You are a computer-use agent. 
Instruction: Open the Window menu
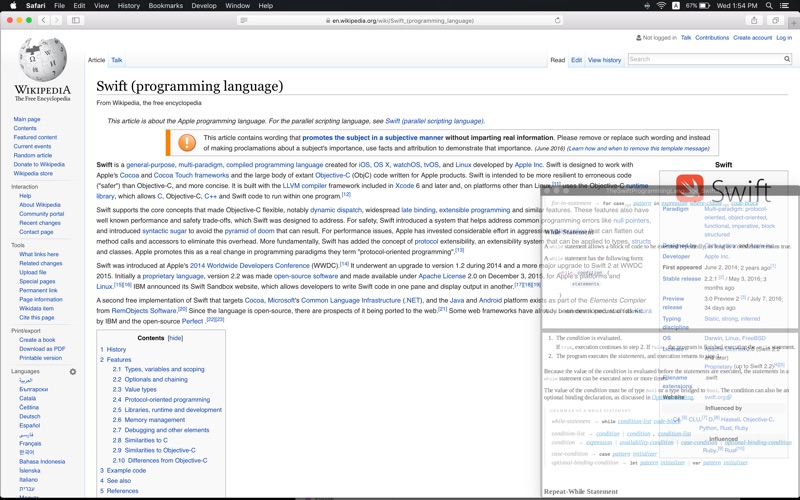pos(237,6)
